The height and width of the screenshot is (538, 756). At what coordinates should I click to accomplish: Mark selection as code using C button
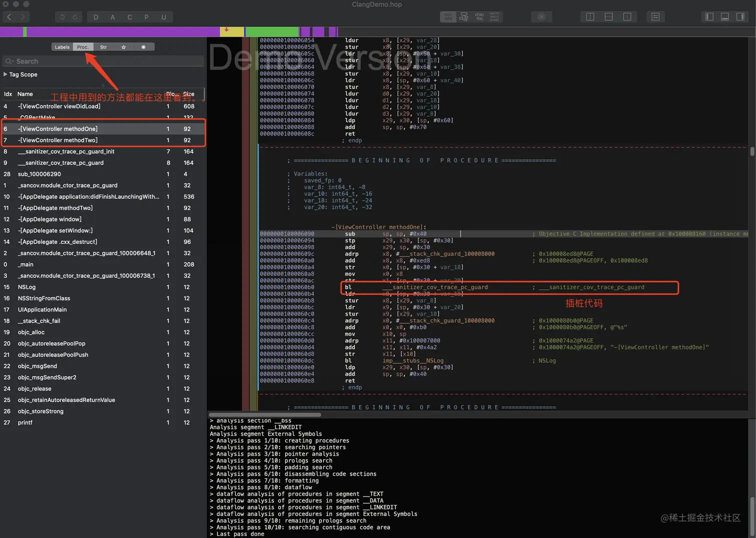[129, 17]
